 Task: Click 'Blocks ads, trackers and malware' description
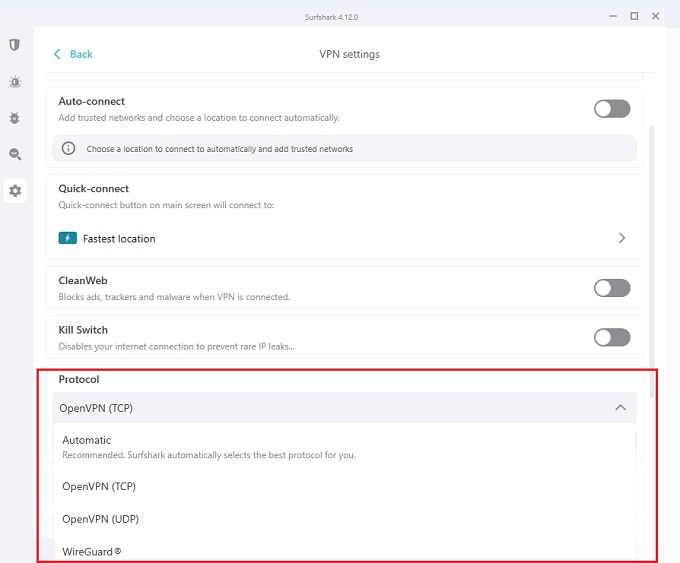(174, 297)
